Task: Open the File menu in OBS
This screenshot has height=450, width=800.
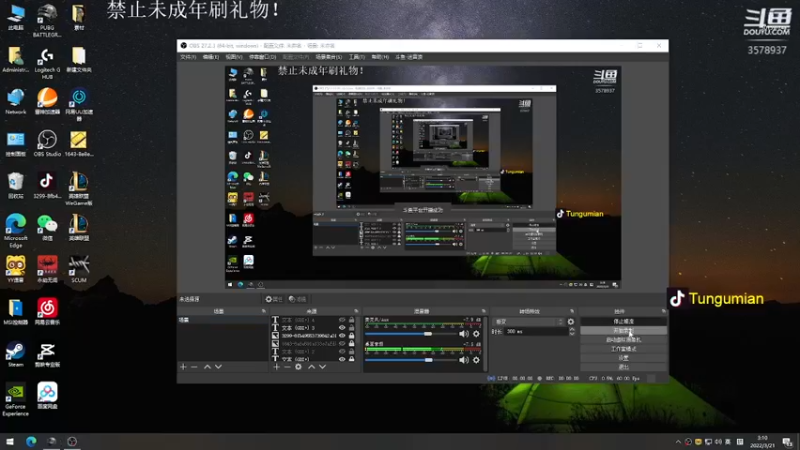Action: coord(188,57)
